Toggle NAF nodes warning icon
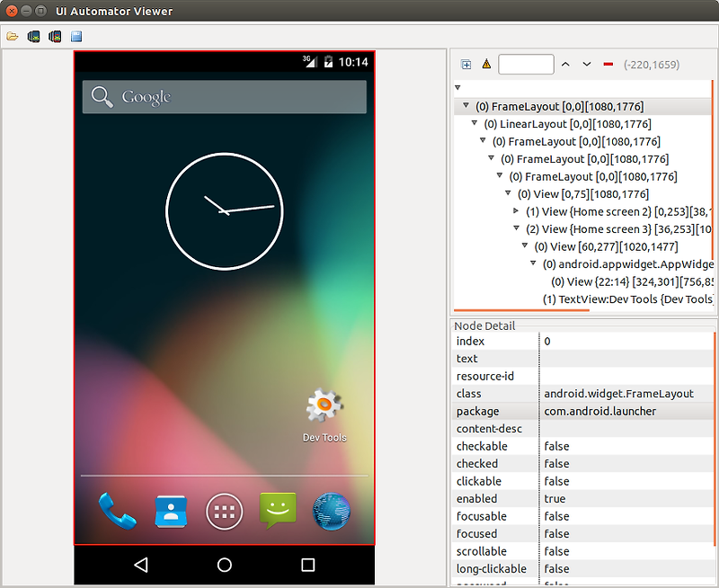This screenshot has height=588, width=719. click(x=486, y=64)
